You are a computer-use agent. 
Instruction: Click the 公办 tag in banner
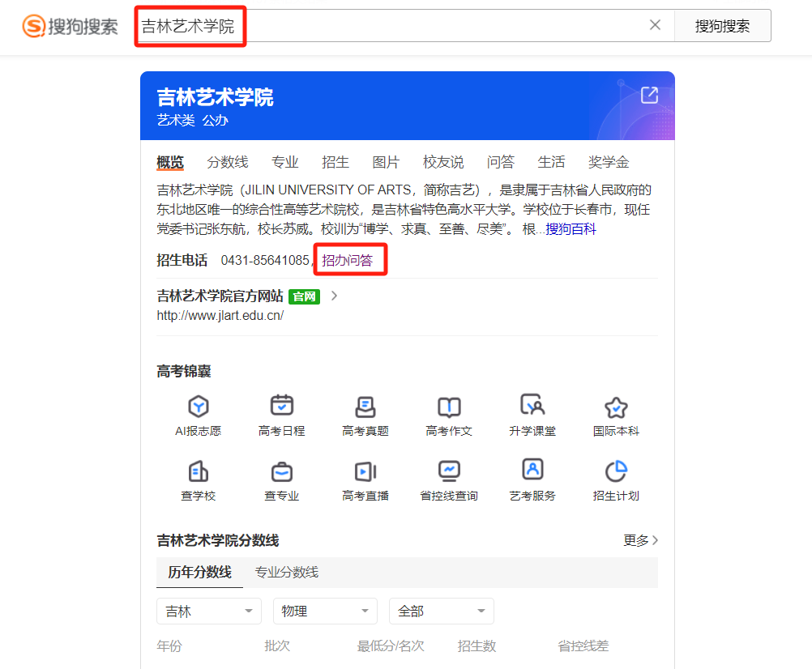216,121
